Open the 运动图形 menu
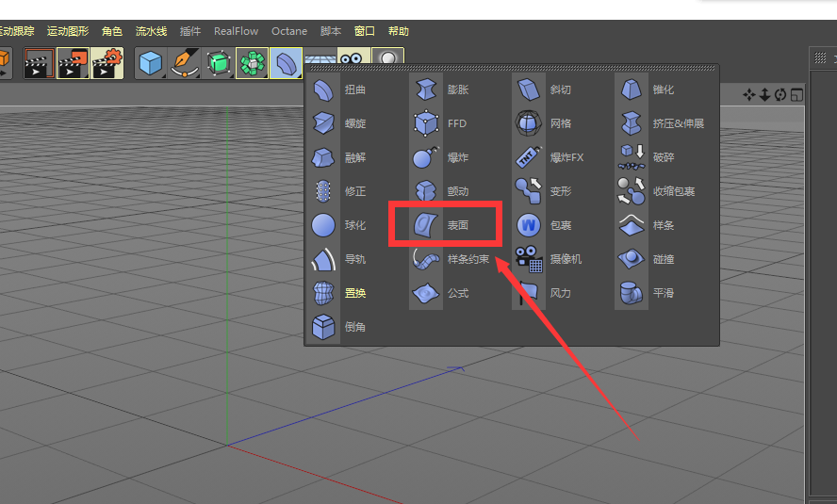837x504 pixels. coord(68,31)
